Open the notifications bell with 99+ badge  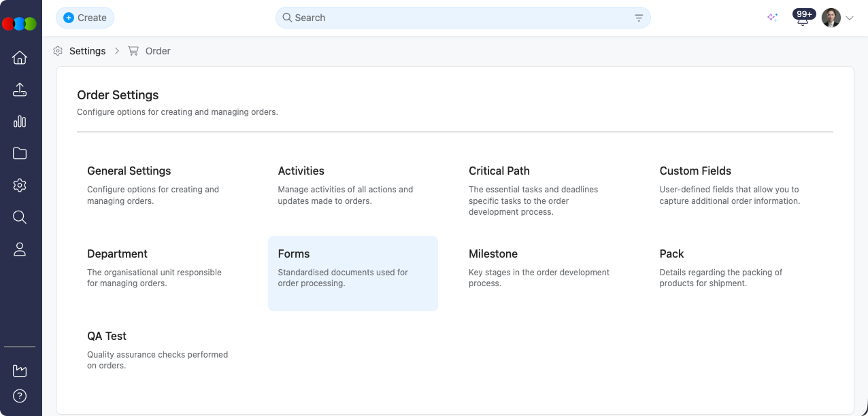pos(803,18)
